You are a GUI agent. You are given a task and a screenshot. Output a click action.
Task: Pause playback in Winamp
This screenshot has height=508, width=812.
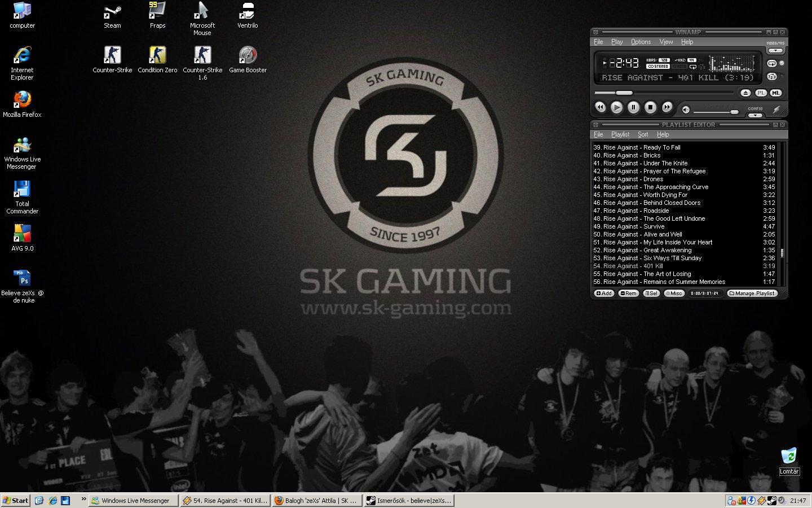(x=634, y=107)
